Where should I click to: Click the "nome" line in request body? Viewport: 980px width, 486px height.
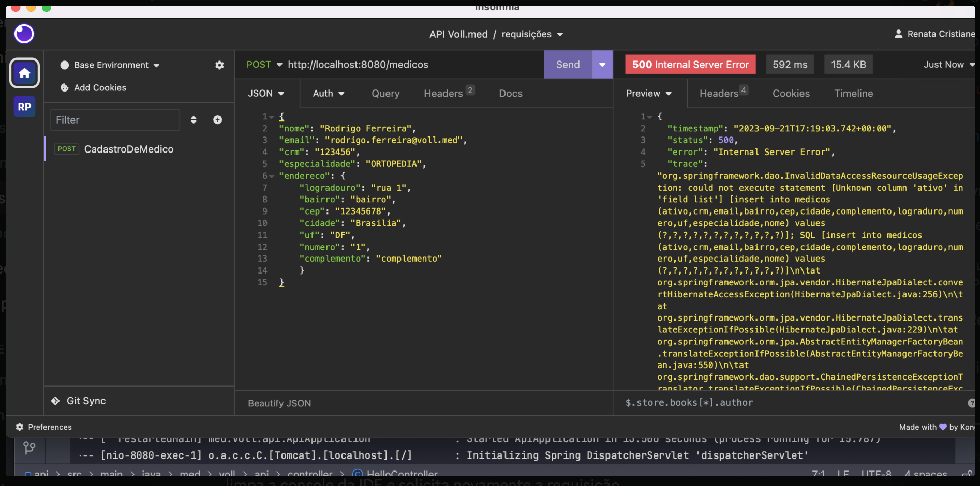point(347,129)
